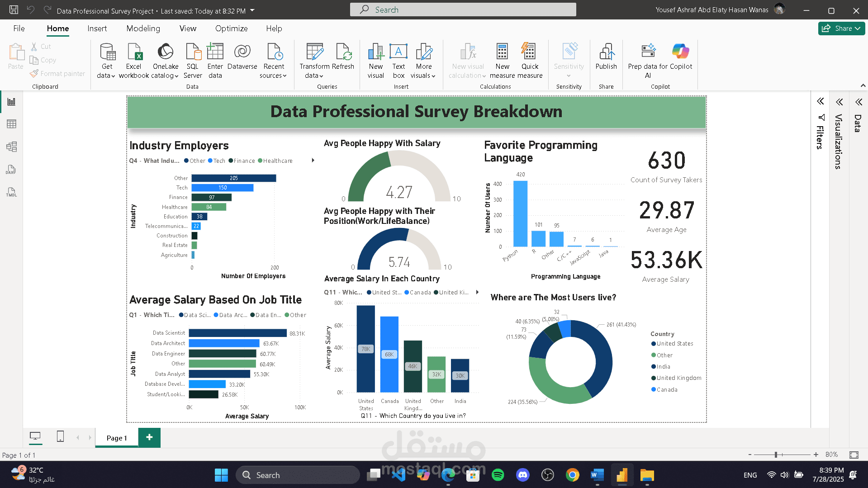Insert a Text box
Viewport: 868px width, 488px height.
click(398, 61)
